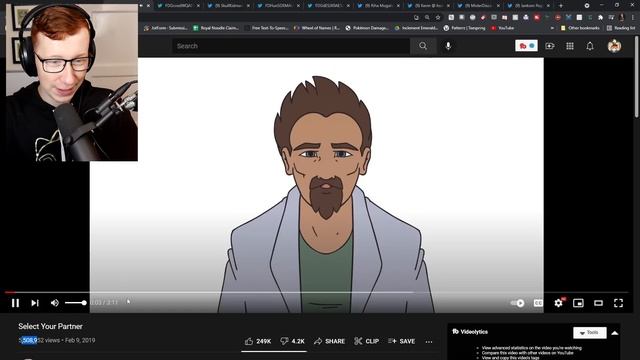640x360 pixels.
Task: Adjust the player volume slider
Action: pyautogui.click(x=76, y=303)
